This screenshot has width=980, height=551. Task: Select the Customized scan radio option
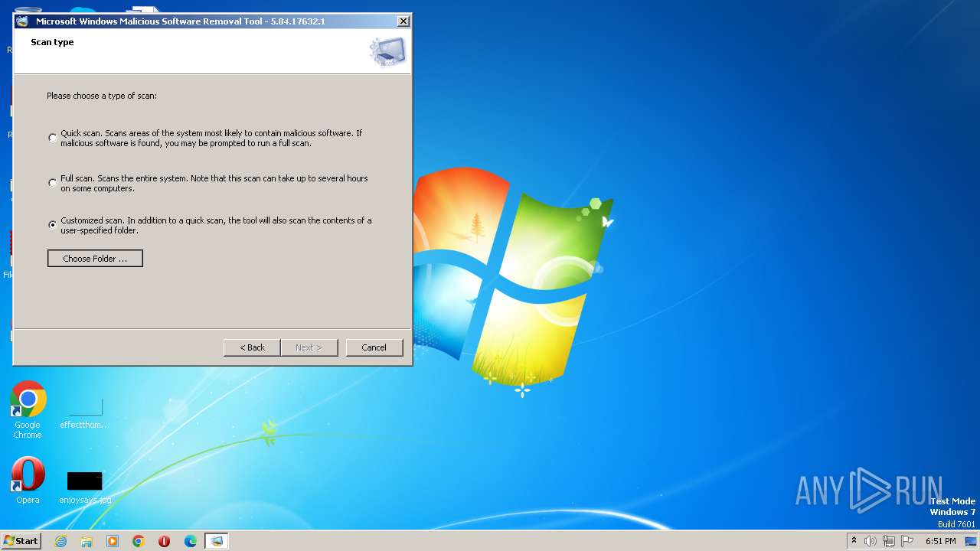coord(52,225)
